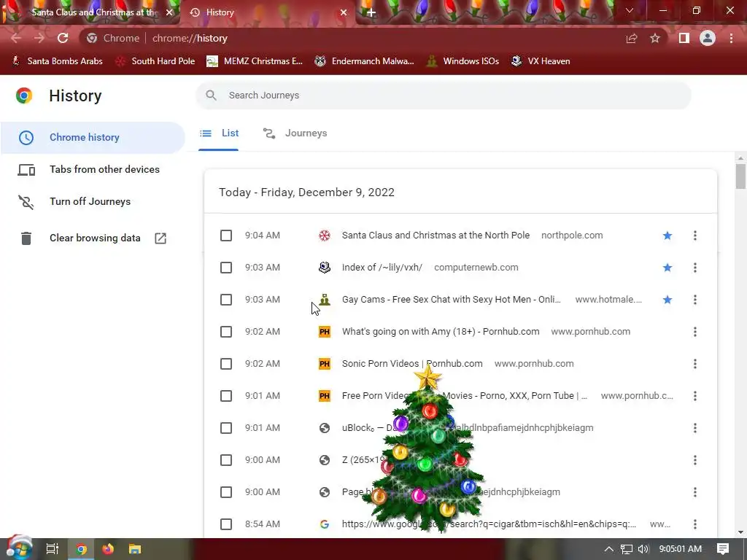Open Santa Claus and Christmas at the North Pole link
This screenshot has width=747, height=560.
pyautogui.click(x=436, y=236)
